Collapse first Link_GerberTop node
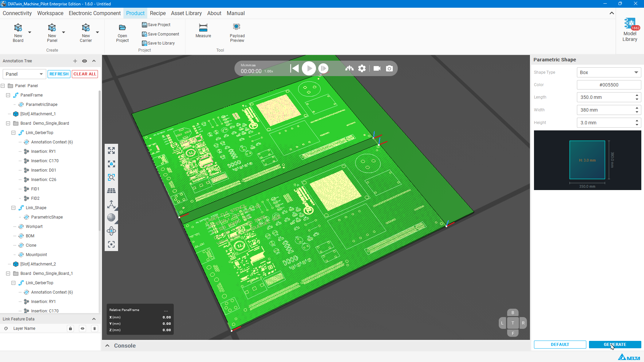 click(13, 133)
